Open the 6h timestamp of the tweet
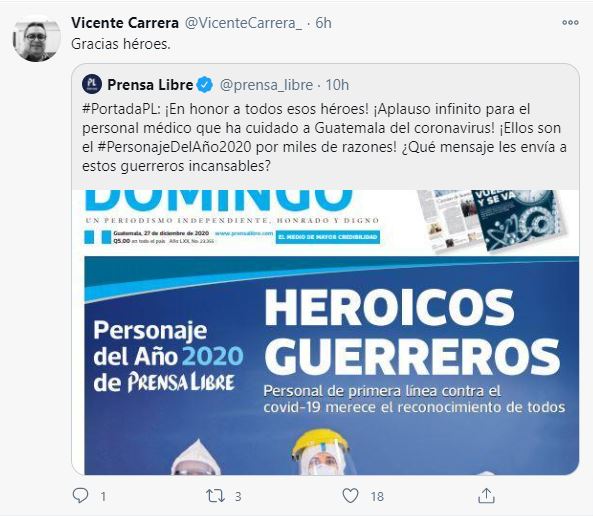Viewport: 593px width, 516px height. coord(323,23)
